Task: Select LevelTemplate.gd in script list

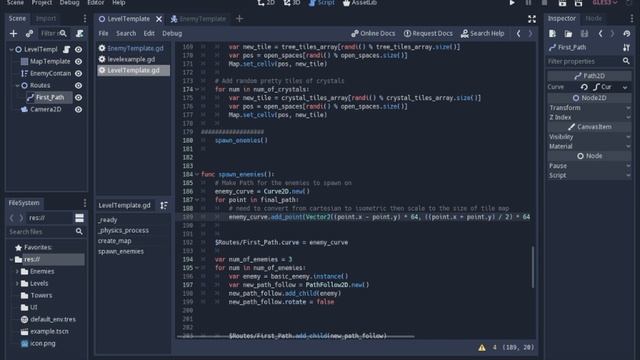Action: (133, 70)
